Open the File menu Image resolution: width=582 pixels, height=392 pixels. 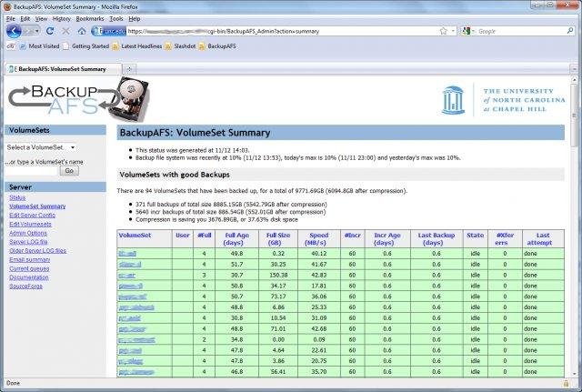[11, 18]
